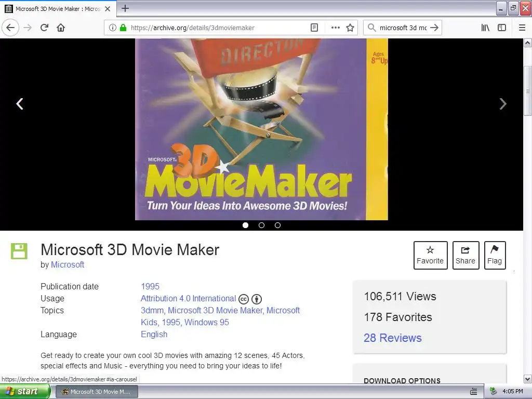The height and width of the screenshot is (399, 532).
Task: Click the system tray network icon
Action: click(x=493, y=392)
